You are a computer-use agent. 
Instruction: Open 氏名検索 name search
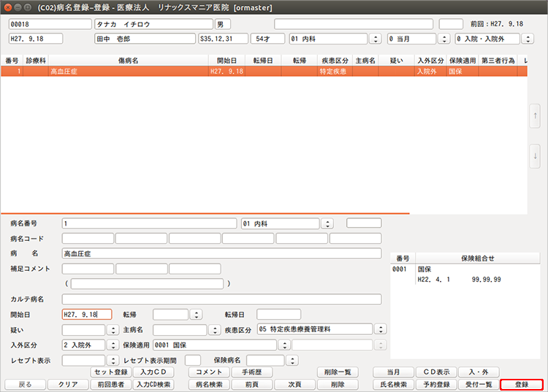394,384
